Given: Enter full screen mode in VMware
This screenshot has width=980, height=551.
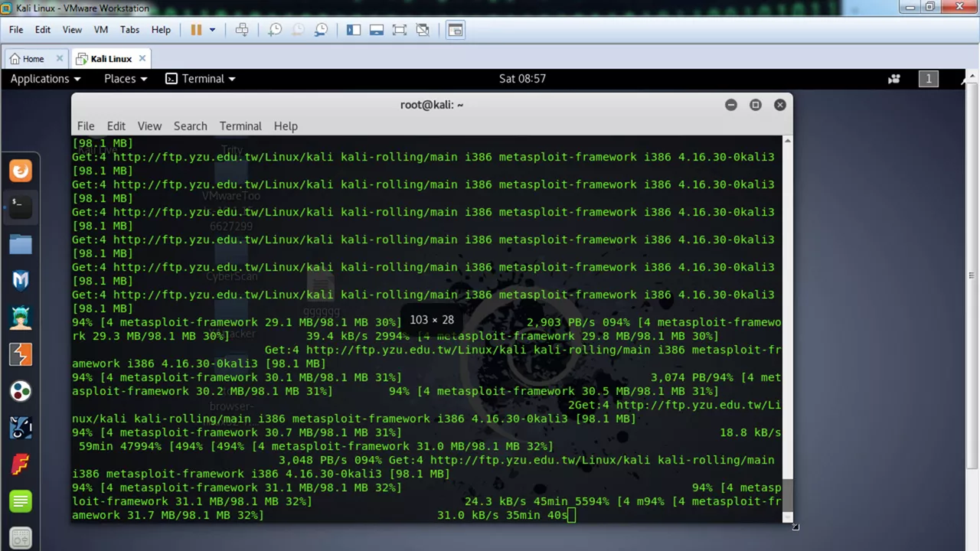Looking at the screenshot, I should [x=400, y=30].
